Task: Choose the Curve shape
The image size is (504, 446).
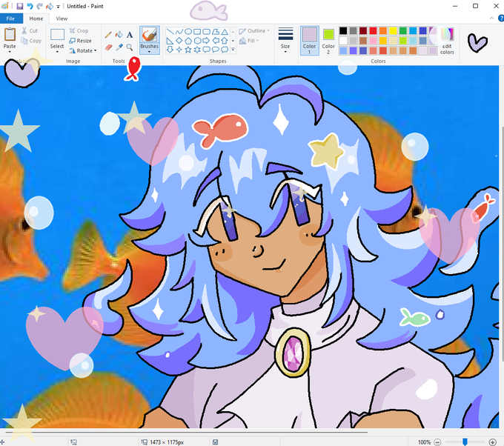Action: click(179, 32)
